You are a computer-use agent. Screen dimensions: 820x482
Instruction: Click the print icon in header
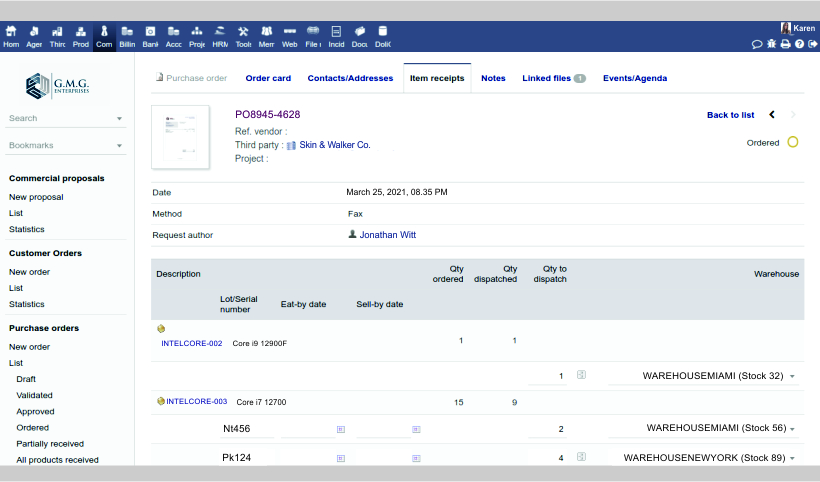tap(786, 44)
